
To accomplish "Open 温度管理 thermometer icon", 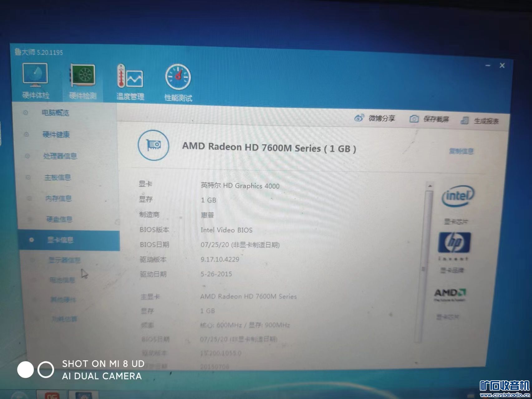I will 130,76.
